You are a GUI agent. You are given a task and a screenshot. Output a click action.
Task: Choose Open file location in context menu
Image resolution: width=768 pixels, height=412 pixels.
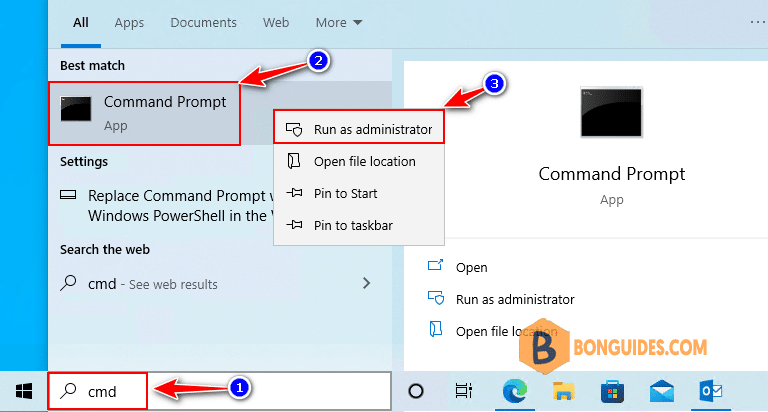(359, 161)
